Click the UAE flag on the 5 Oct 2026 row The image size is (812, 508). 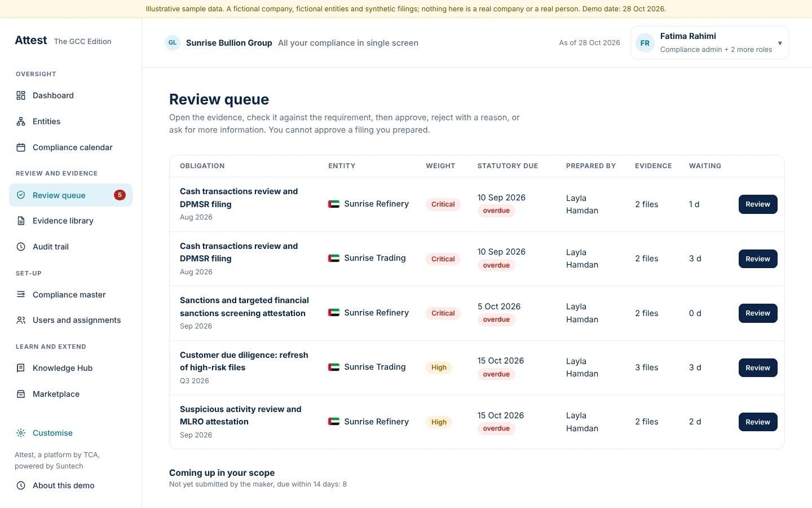click(334, 313)
